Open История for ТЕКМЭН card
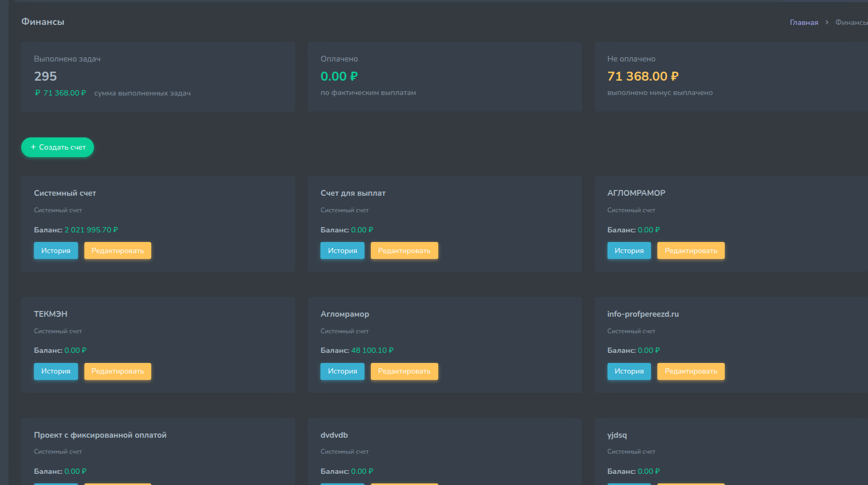The image size is (868, 485). 56,371
